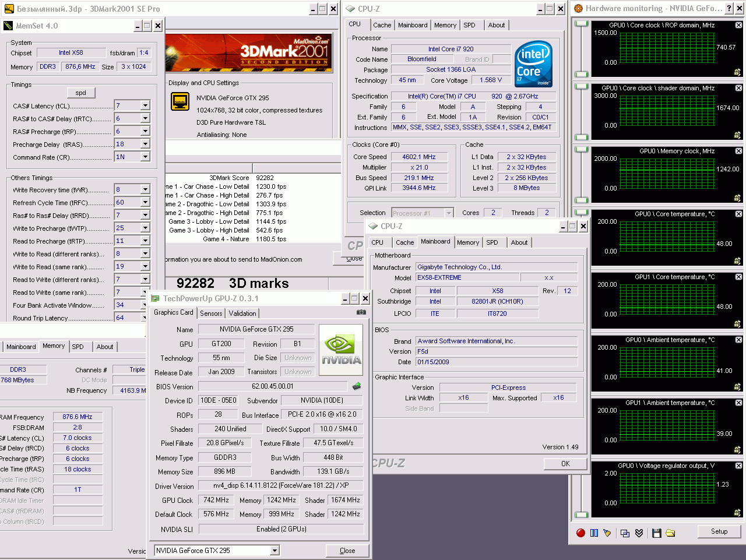The width and height of the screenshot is (746, 560).
Task: Click the red record button in Hardware monitoring toolbar
Action: click(580, 533)
